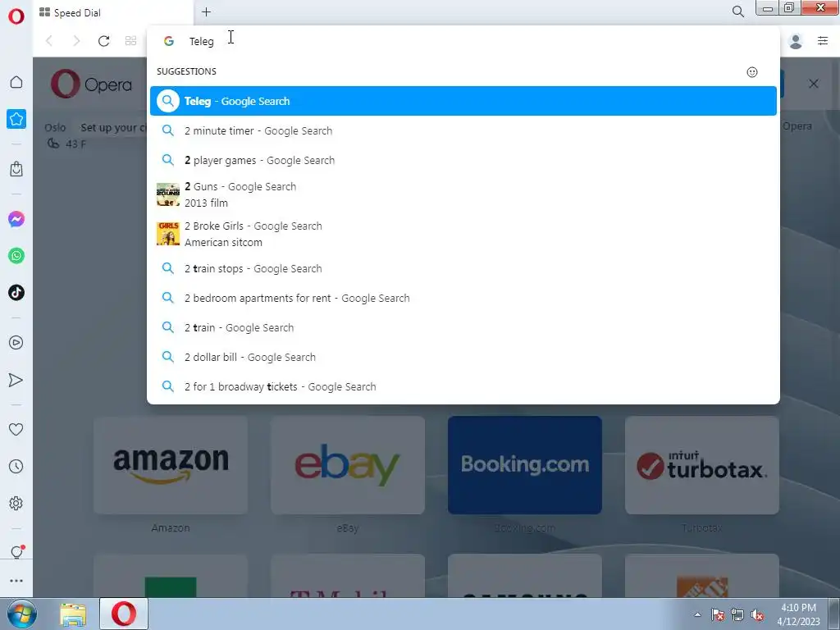Open File Explorer from the taskbar
This screenshot has width=840, height=630.
(73, 614)
